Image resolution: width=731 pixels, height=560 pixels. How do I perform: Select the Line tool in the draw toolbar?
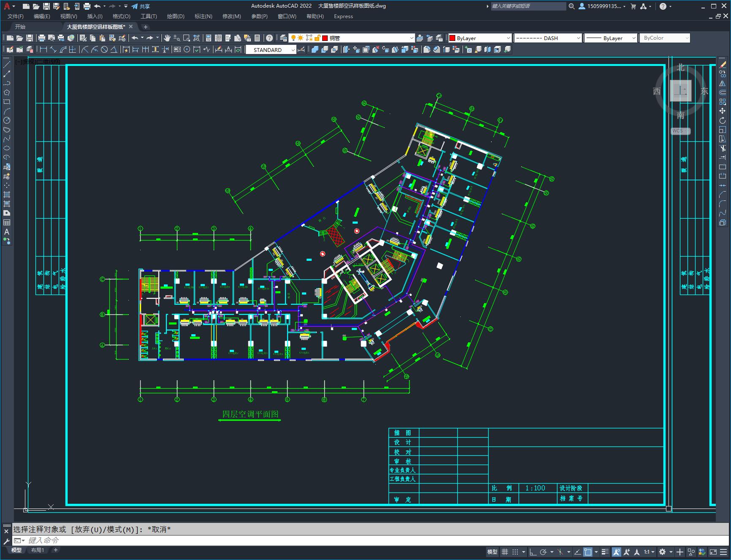[x=6, y=65]
